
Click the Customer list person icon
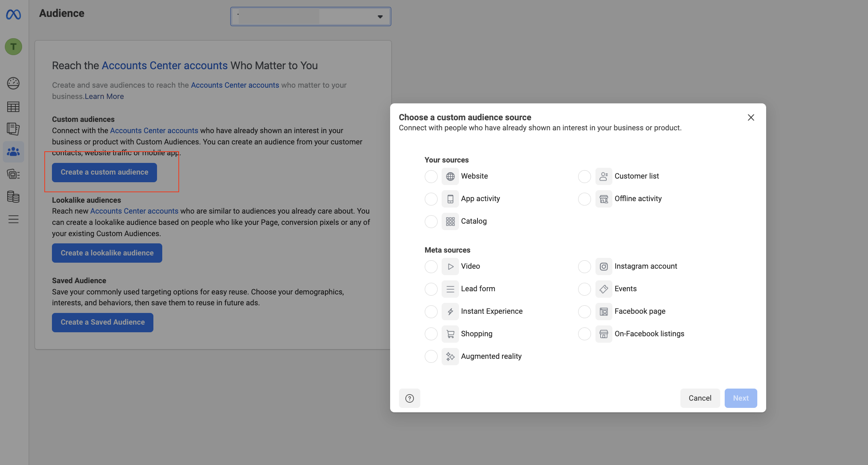[603, 176]
